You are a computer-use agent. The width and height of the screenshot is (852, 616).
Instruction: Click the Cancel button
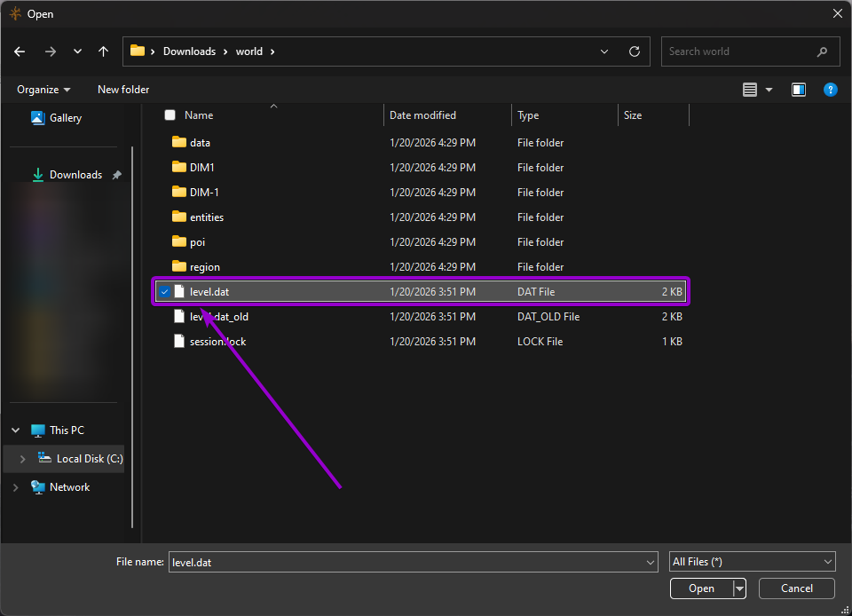(x=795, y=588)
